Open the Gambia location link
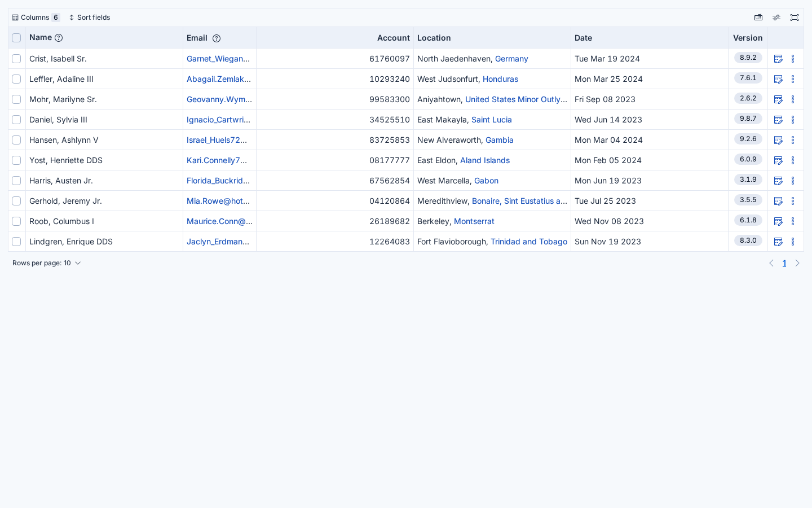Viewport: 812px width, 508px height. click(500, 140)
